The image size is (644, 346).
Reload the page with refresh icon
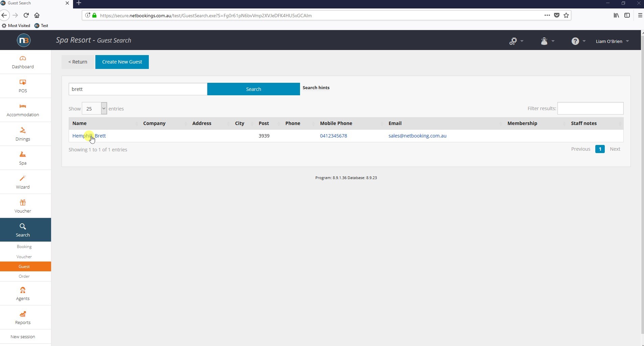(x=26, y=15)
